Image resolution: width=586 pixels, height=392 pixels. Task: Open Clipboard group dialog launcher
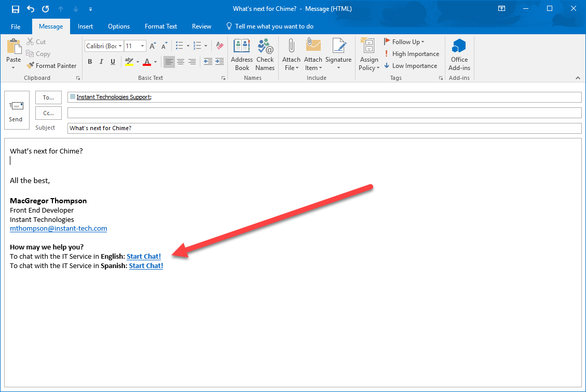point(78,78)
